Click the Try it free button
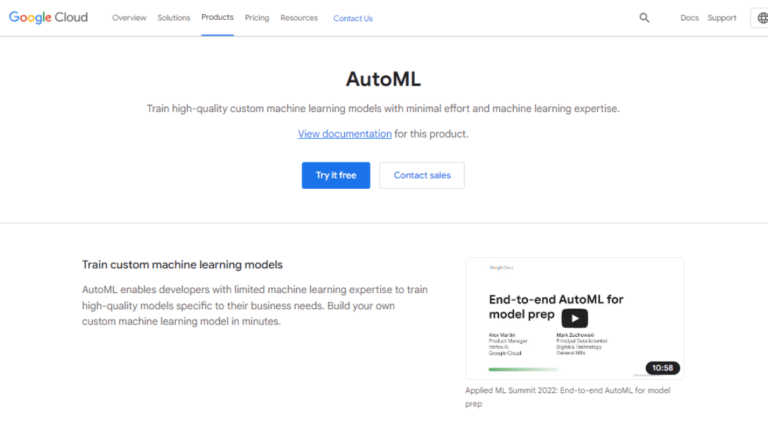This screenshot has width=768, height=434. 336,175
